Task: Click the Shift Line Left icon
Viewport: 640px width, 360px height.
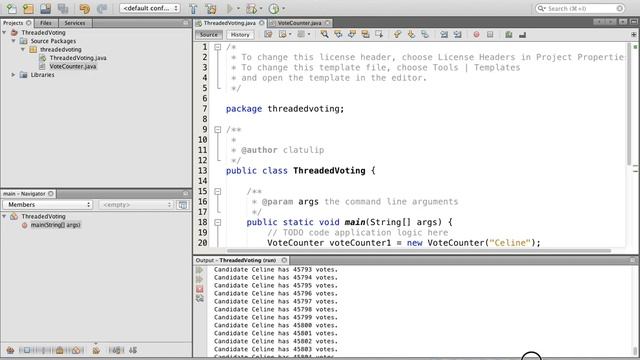Action: 444,35
